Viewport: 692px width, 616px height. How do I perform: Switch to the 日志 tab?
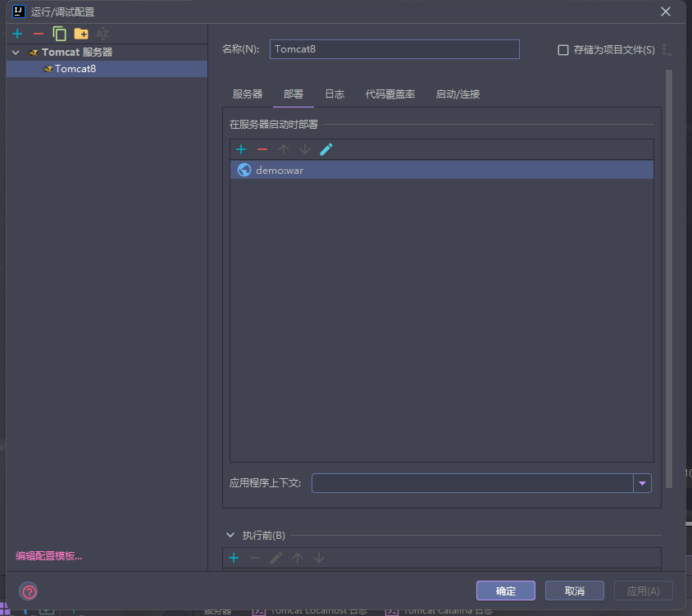click(x=335, y=94)
